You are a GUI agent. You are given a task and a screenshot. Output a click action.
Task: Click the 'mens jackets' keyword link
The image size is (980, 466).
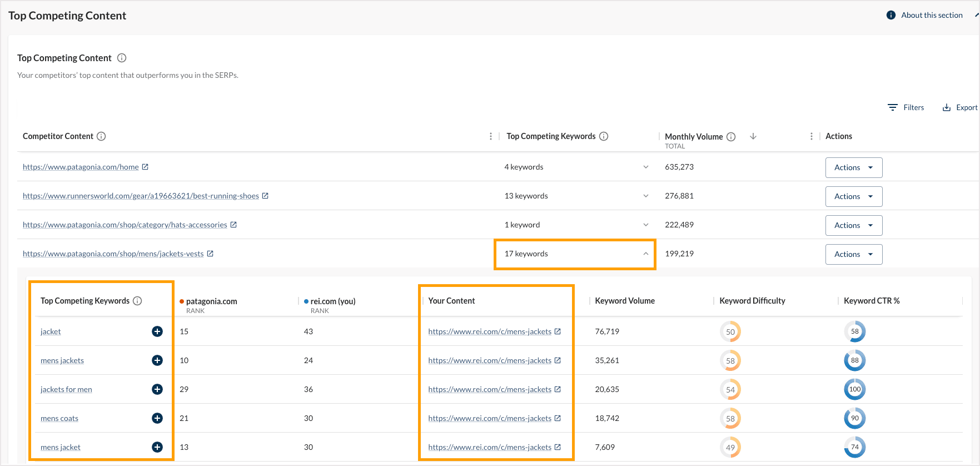tap(62, 360)
